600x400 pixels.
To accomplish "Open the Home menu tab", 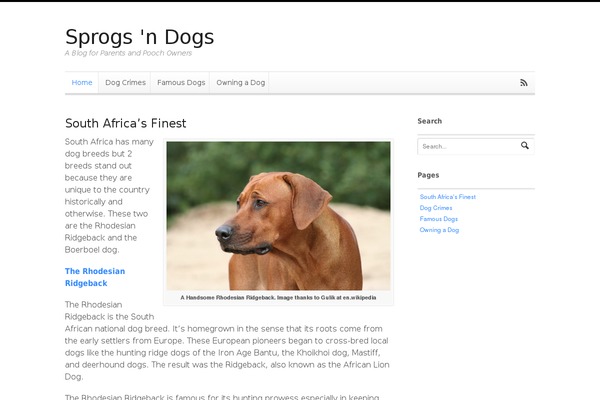I will [82, 83].
